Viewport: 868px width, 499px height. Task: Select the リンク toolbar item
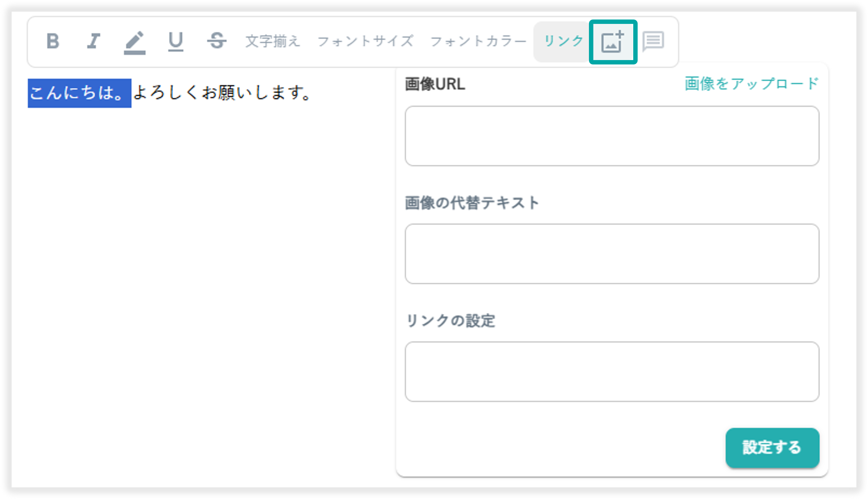pyautogui.click(x=563, y=42)
